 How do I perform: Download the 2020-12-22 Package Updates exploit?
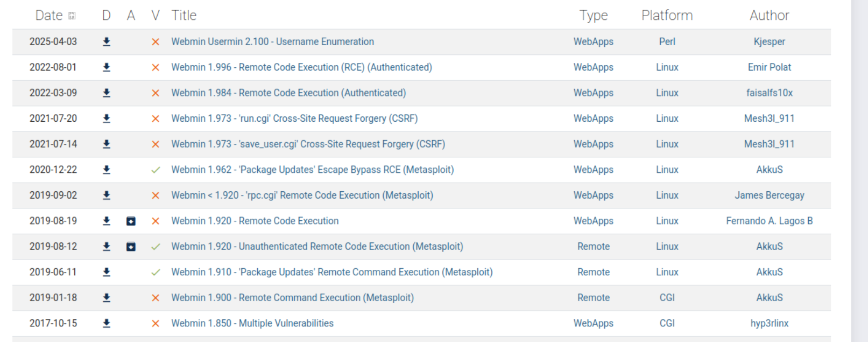pyautogui.click(x=107, y=170)
